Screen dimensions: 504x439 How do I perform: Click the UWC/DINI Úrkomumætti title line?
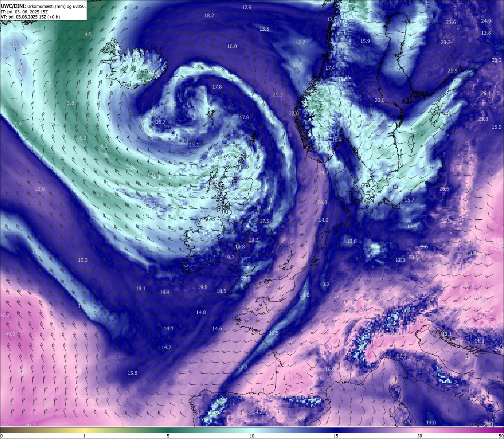[43, 6]
